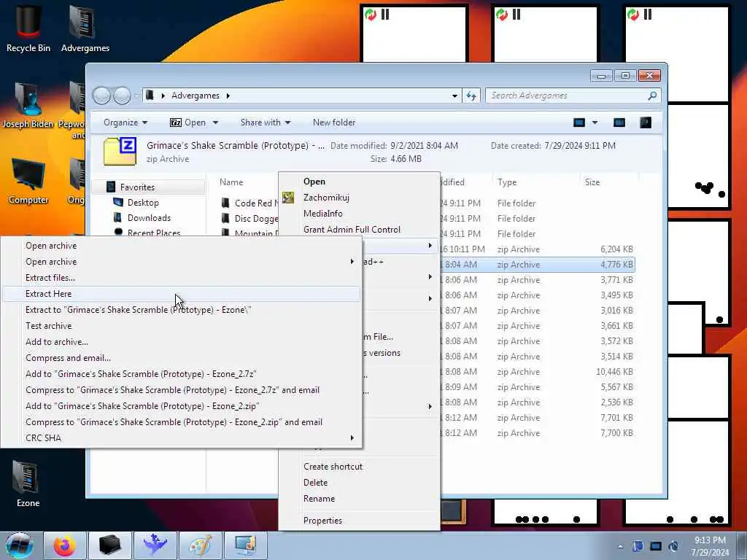The width and height of the screenshot is (747, 560).
Task: Expand the second Open archive submenu
Action: [x=352, y=262]
